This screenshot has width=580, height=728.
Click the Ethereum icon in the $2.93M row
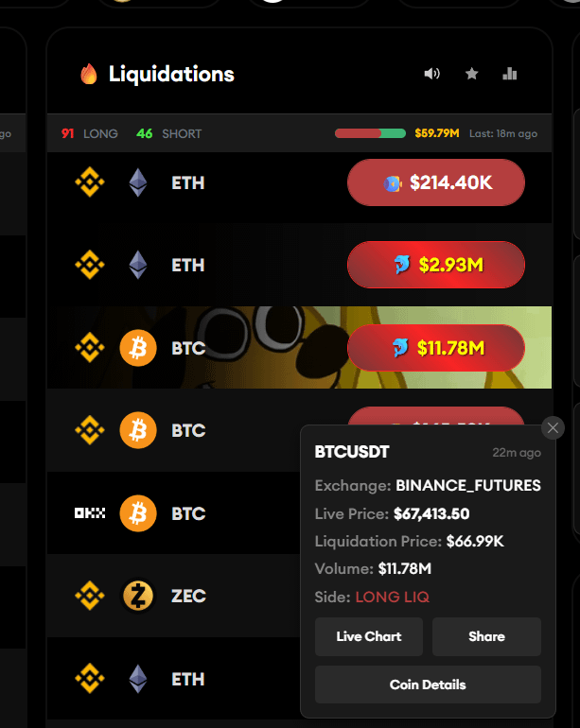pyautogui.click(x=138, y=265)
